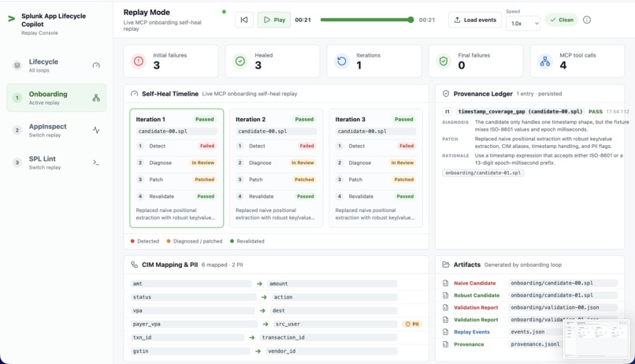Click the amt source field
This screenshot has width=635, height=364.
point(191,284)
